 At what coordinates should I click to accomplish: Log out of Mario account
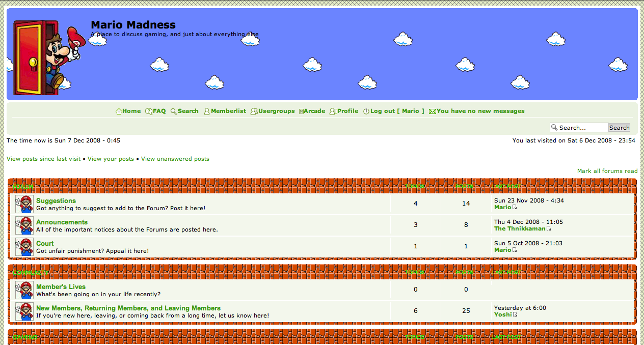(x=397, y=111)
